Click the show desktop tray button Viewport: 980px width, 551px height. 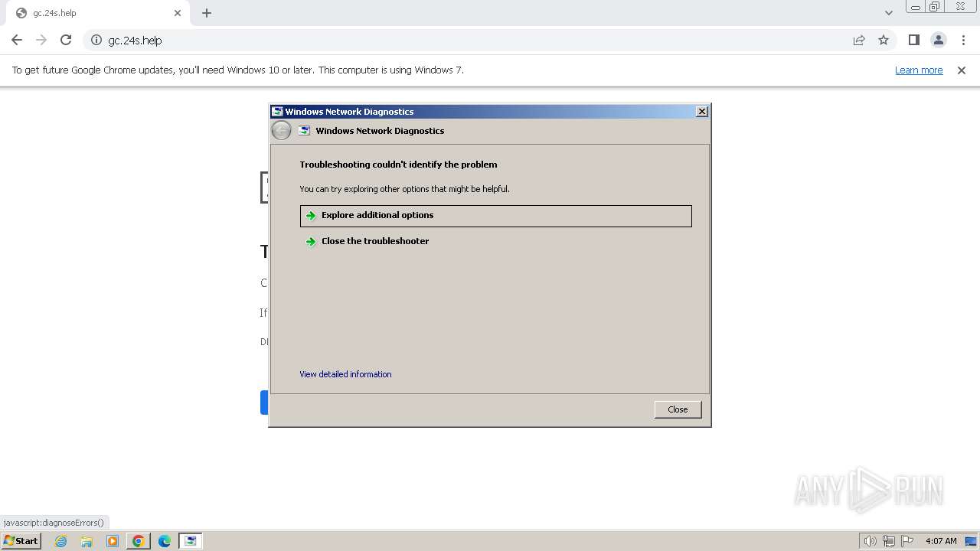[971, 541]
